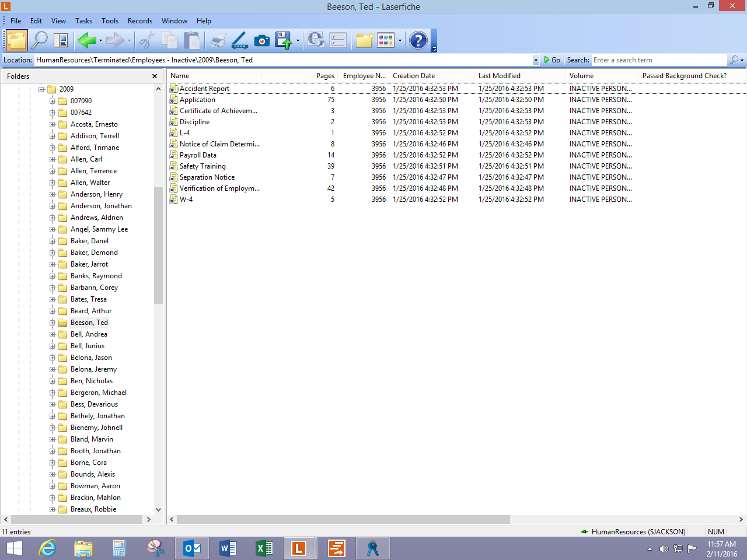Viewport: 747px width, 560px height.
Task: Open Help with the blue question mark
Action: 418,40
